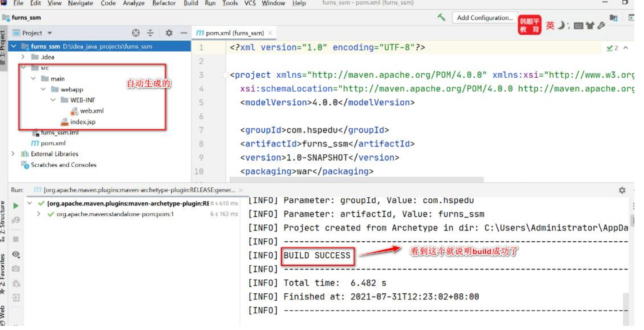The width and height of the screenshot is (644, 330).
Task: Hide the Project tool window
Action: point(184,33)
